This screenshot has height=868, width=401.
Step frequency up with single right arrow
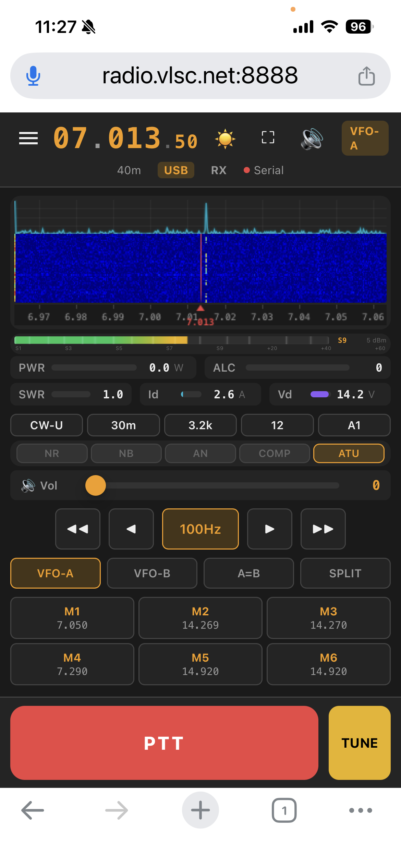(x=270, y=529)
